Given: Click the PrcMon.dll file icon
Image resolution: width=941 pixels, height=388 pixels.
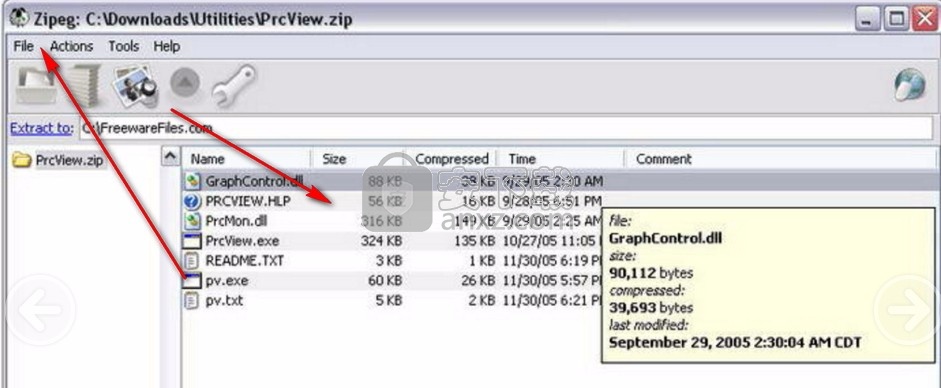Looking at the screenshot, I should click(192, 221).
